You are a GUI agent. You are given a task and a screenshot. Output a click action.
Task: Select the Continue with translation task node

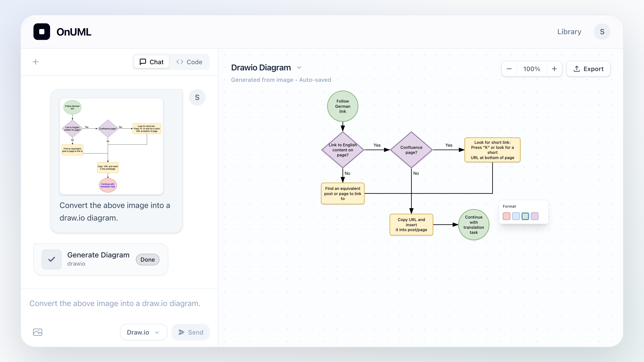(x=473, y=225)
